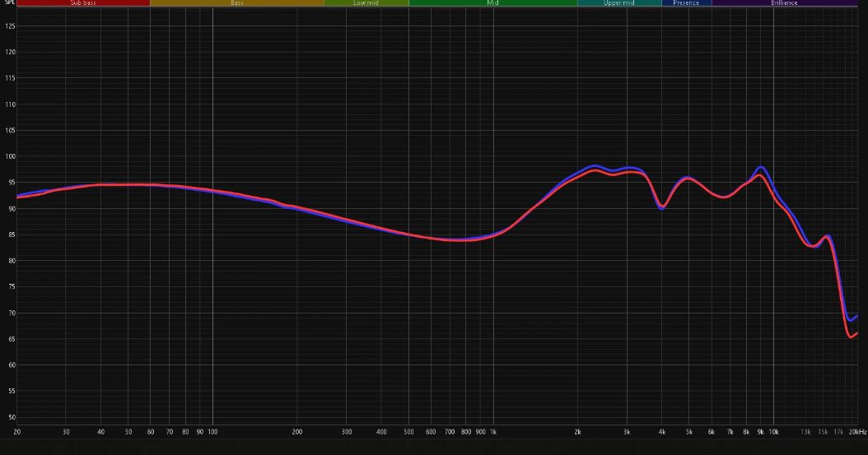The width and height of the screenshot is (868, 455).
Task: Click the 100 Hz frequency axis label
Action: (212, 431)
